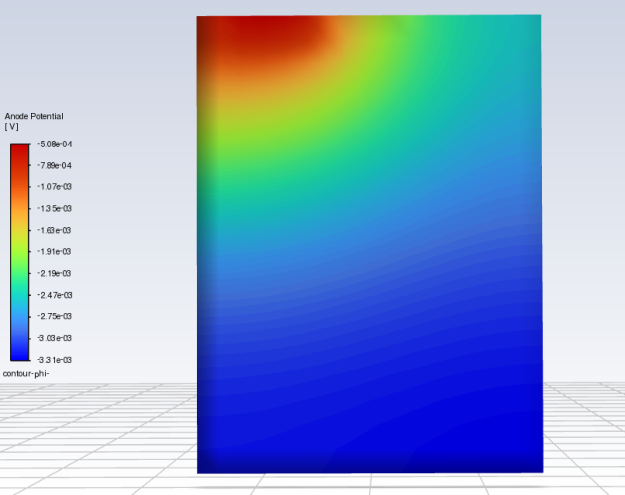625x495 pixels.
Task: Click the [ V ] unit label
Action: 12,127
